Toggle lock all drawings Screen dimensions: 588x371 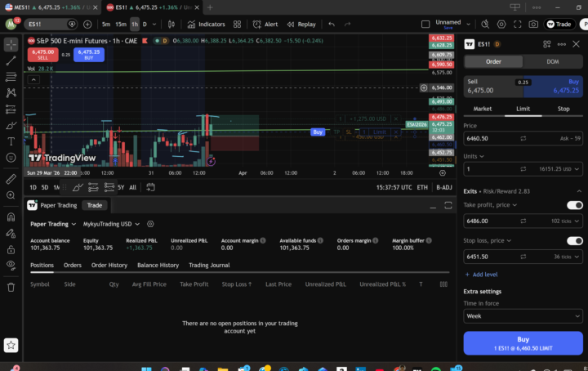coord(11,249)
